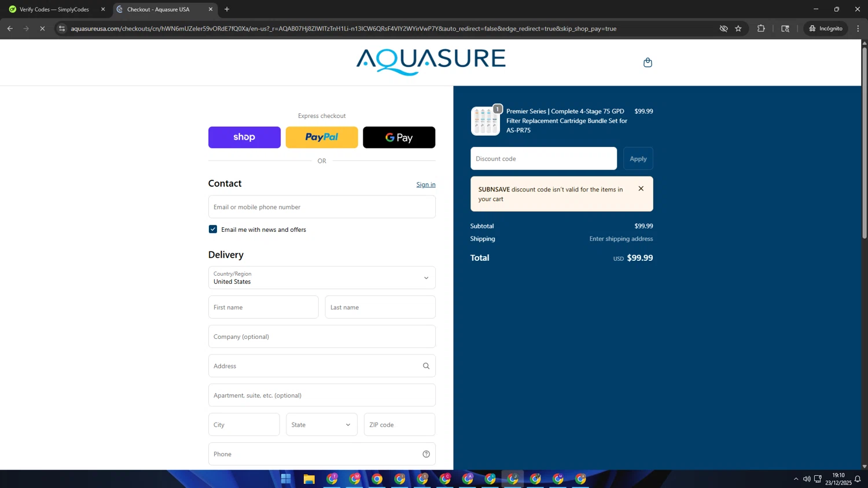Close the Verify Codes — SimplyCodes tab
This screenshot has height=488, width=868.
pos(103,9)
